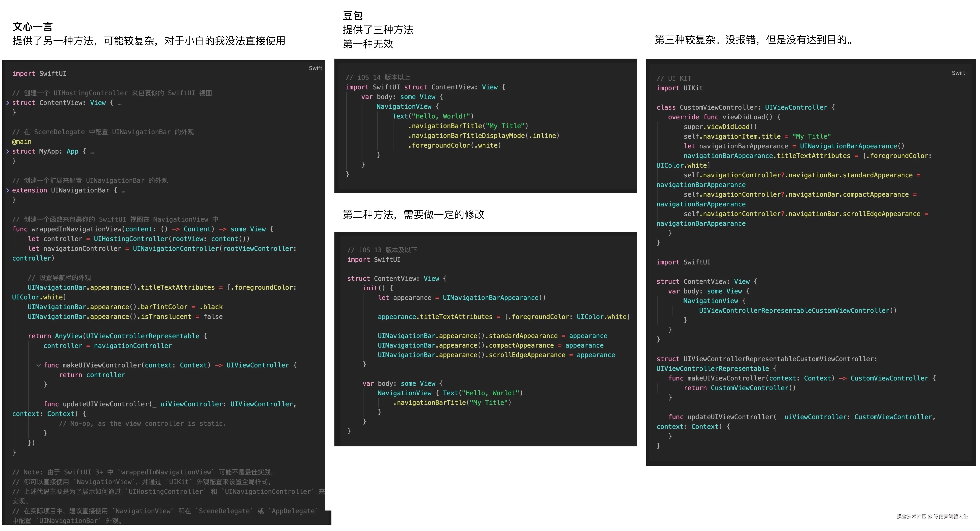Image resolution: width=980 pixels, height=531 pixels.
Task: Click the @main attribute in the left code
Action: pyautogui.click(x=22, y=141)
